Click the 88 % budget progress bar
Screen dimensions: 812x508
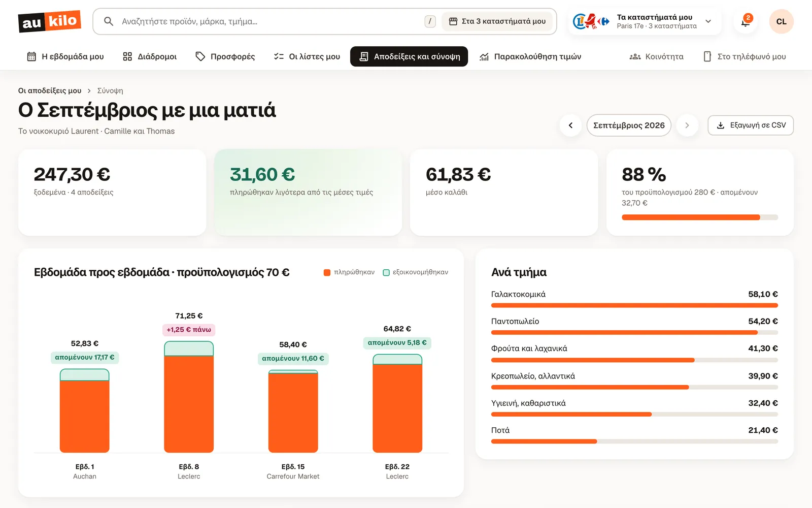click(x=700, y=217)
